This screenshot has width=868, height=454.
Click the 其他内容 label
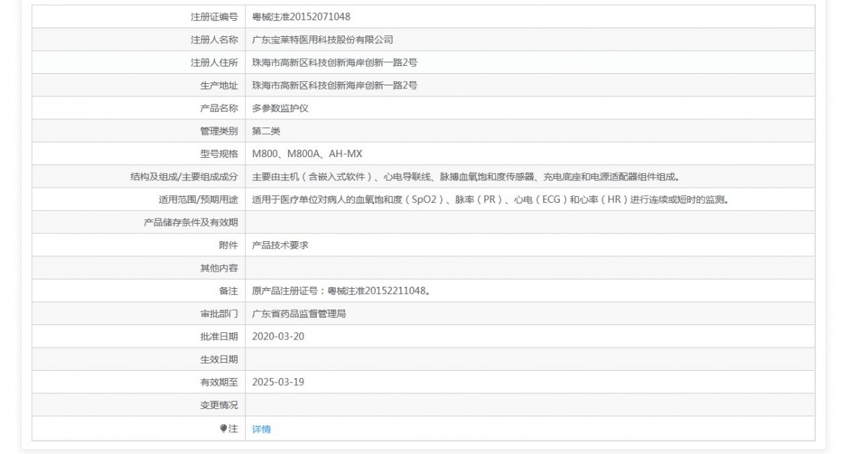(x=218, y=269)
